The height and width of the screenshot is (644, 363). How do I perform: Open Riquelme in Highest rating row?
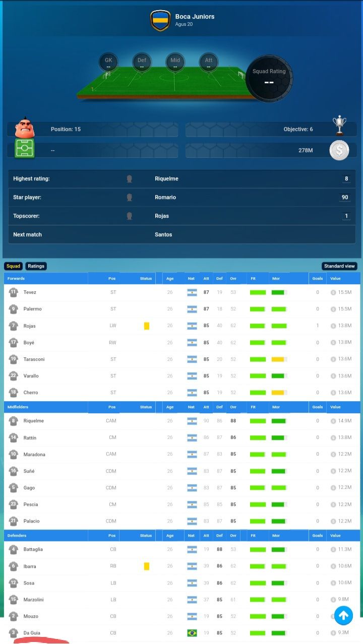click(x=166, y=179)
